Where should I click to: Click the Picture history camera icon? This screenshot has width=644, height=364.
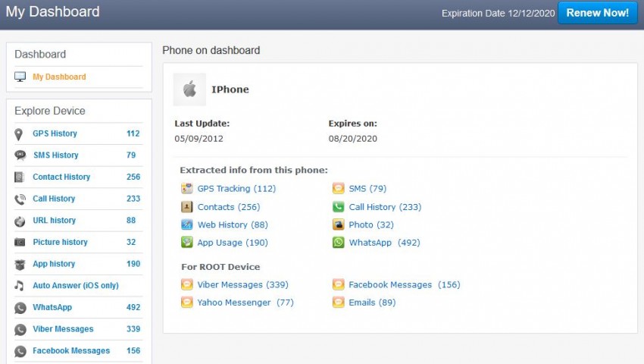[x=20, y=242]
